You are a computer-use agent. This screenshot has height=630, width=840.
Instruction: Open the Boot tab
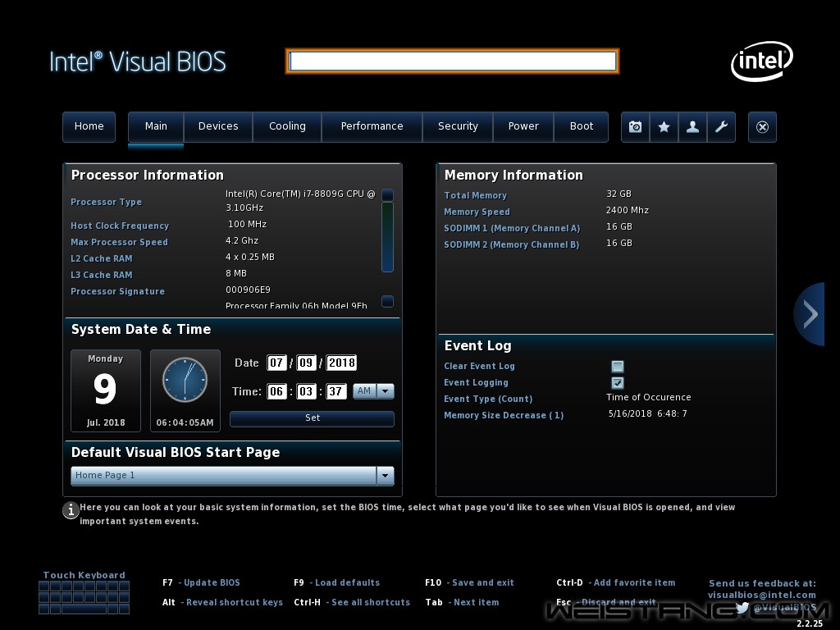click(x=582, y=126)
